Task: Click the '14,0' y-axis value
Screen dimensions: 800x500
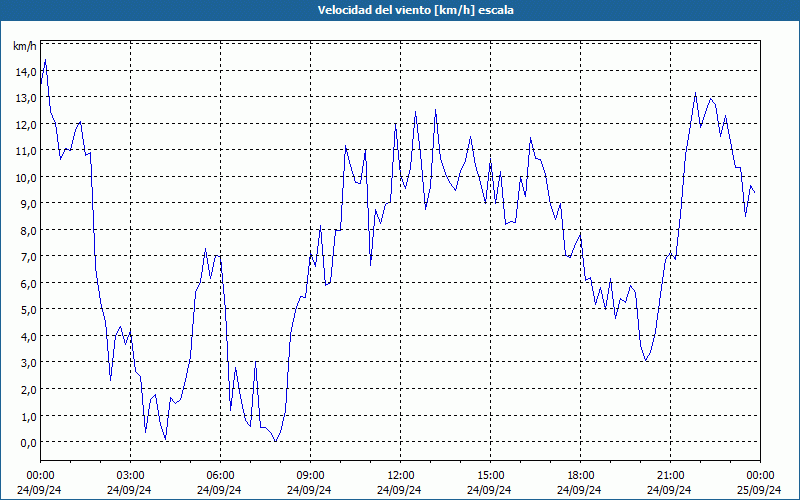Action: pyautogui.click(x=26, y=72)
